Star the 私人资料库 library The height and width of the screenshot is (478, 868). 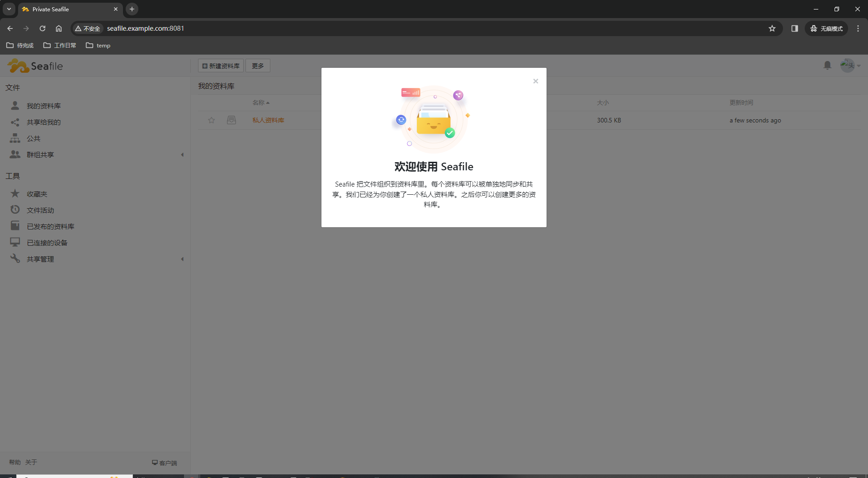pyautogui.click(x=212, y=120)
